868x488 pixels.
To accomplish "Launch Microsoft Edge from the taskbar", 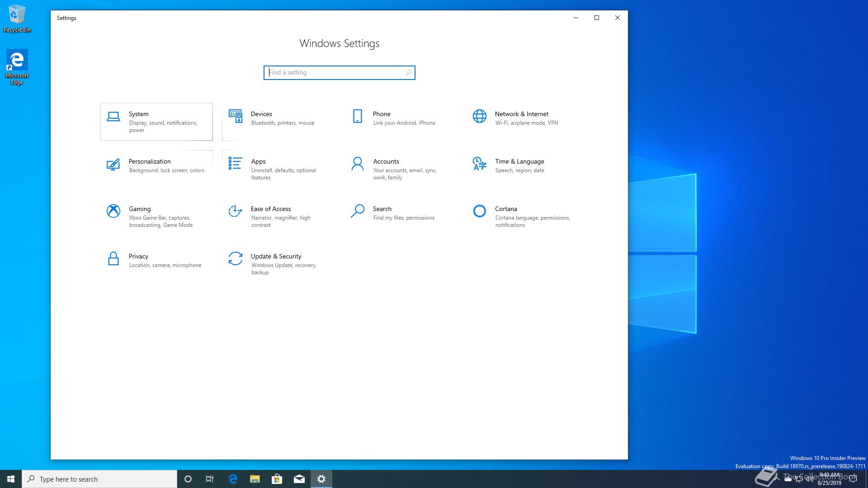I will [233, 479].
